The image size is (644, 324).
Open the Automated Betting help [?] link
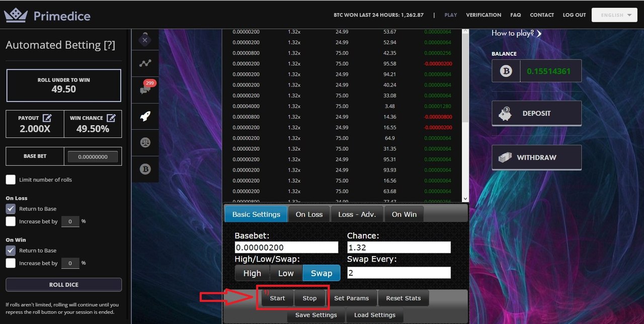pos(109,45)
